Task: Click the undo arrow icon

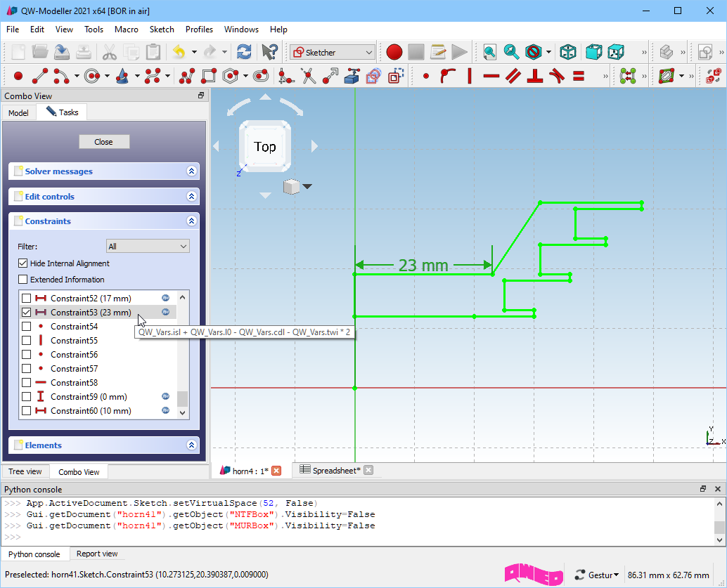Action: click(x=179, y=52)
